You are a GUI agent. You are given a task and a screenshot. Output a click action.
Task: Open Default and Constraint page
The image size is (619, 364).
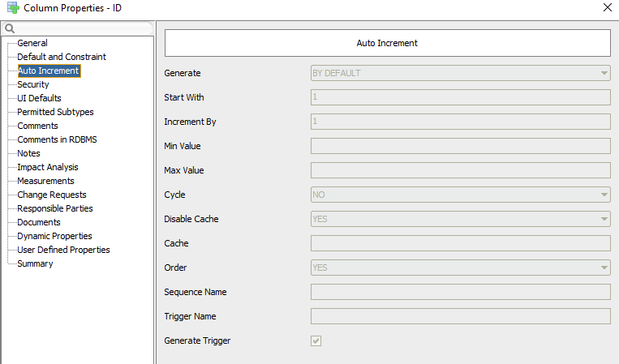[62, 57]
